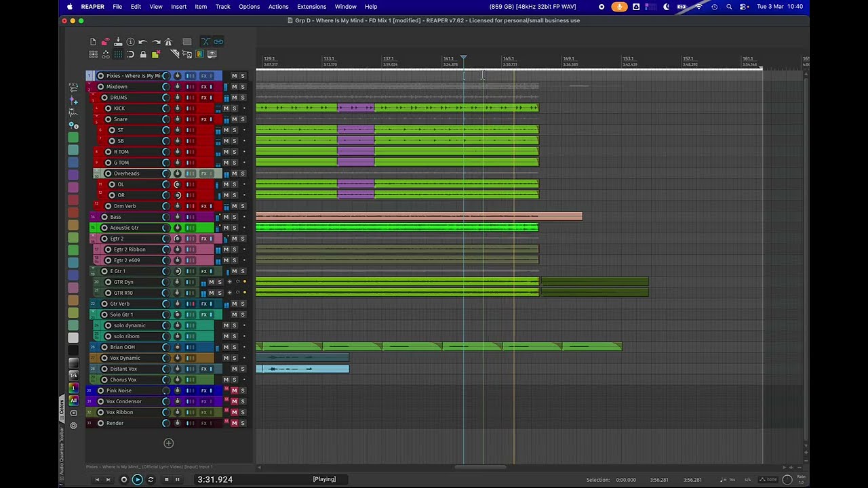The height and width of the screenshot is (488, 868).
Task: Select the purple color swatch
Action: point(73,175)
